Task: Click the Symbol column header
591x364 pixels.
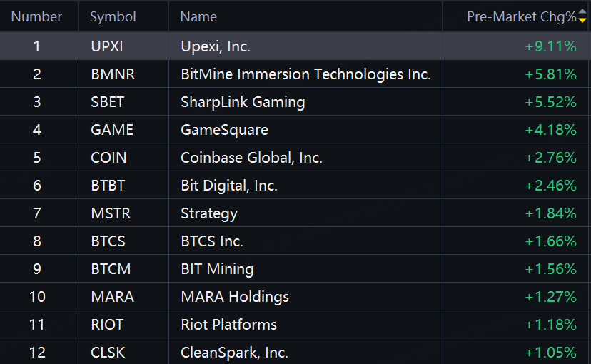Action: [113, 16]
